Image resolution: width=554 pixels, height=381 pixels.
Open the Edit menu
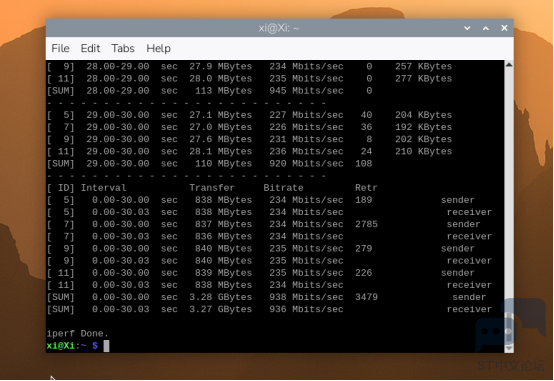pos(90,48)
